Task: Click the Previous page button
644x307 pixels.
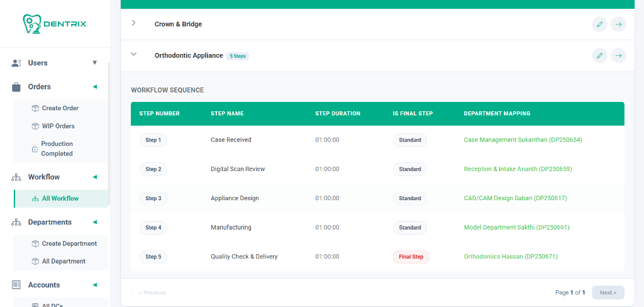Action: pyautogui.click(x=152, y=293)
